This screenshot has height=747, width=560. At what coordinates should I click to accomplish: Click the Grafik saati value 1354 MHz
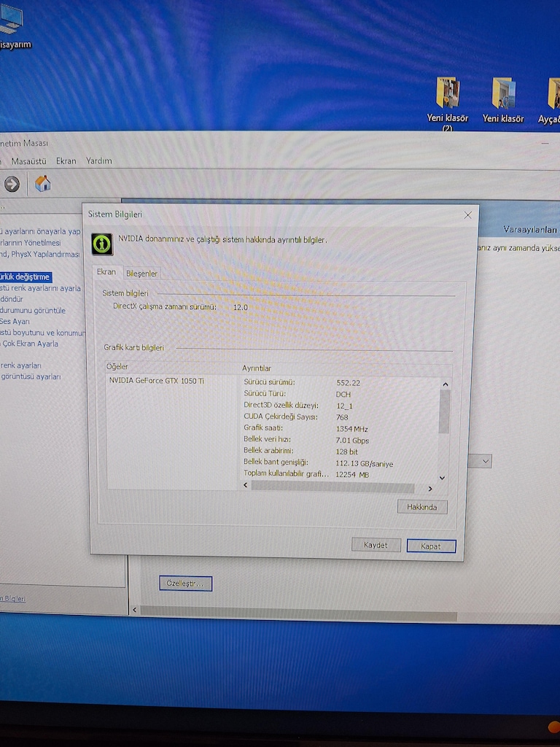pyautogui.click(x=351, y=429)
